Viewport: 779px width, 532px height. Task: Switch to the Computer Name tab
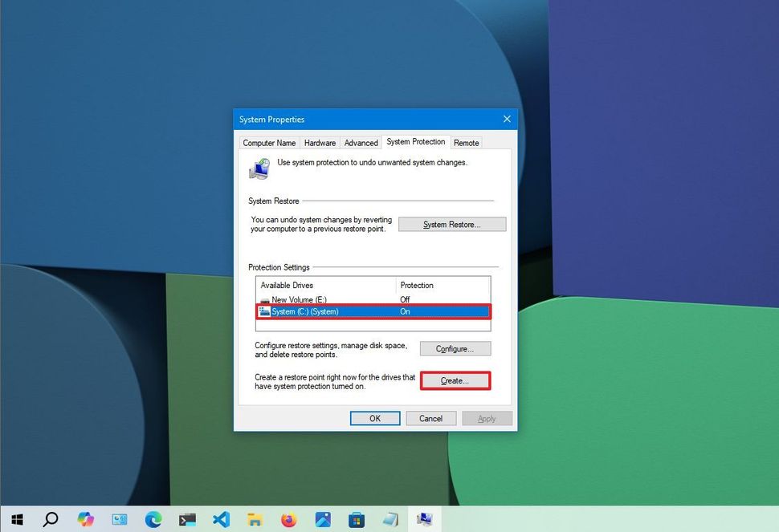269,142
